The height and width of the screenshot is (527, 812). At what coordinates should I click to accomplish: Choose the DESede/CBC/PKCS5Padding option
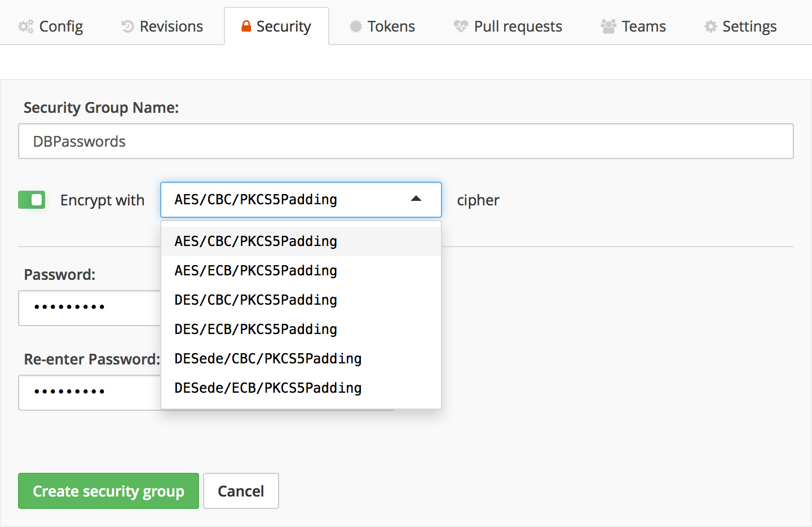click(x=301, y=359)
